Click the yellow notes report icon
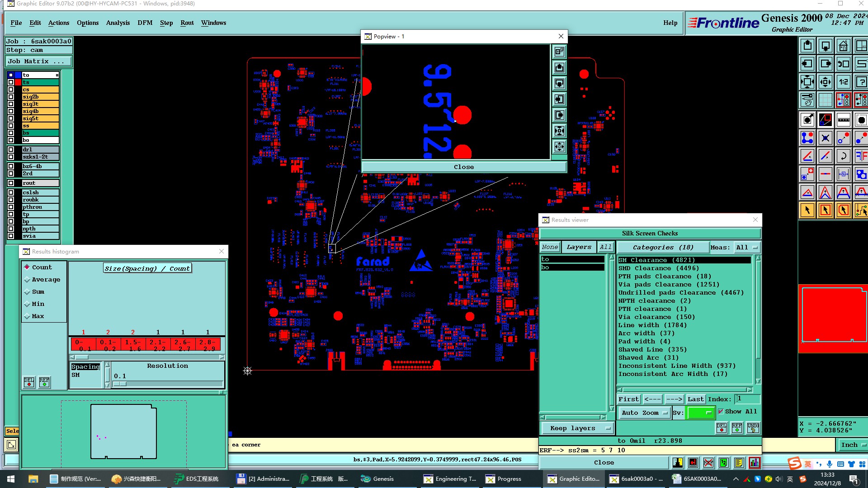 [739, 463]
